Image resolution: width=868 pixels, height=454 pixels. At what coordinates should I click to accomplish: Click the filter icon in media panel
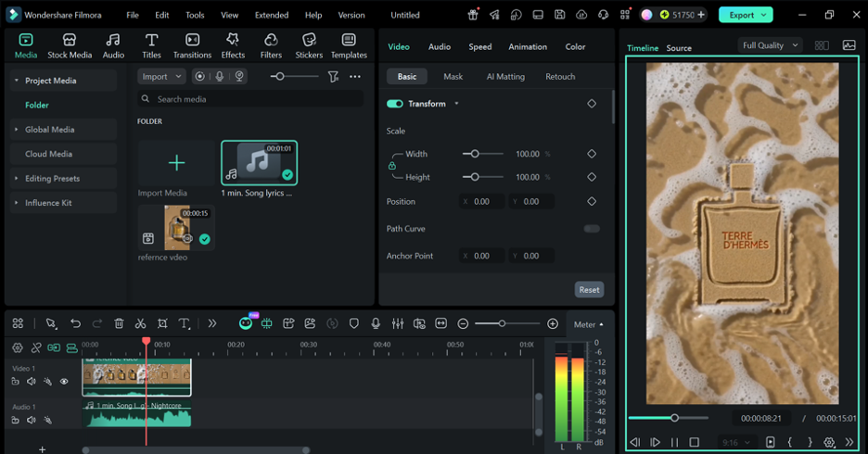click(333, 77)
